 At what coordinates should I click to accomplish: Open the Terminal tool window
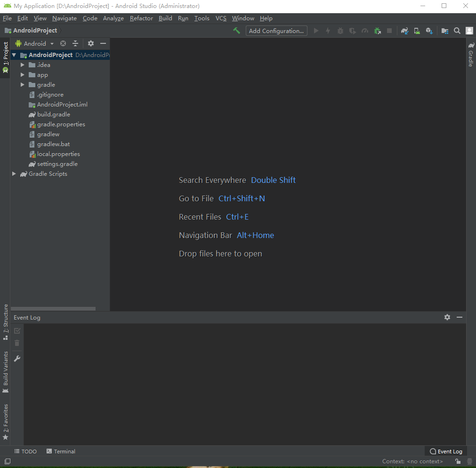[61, 452]
